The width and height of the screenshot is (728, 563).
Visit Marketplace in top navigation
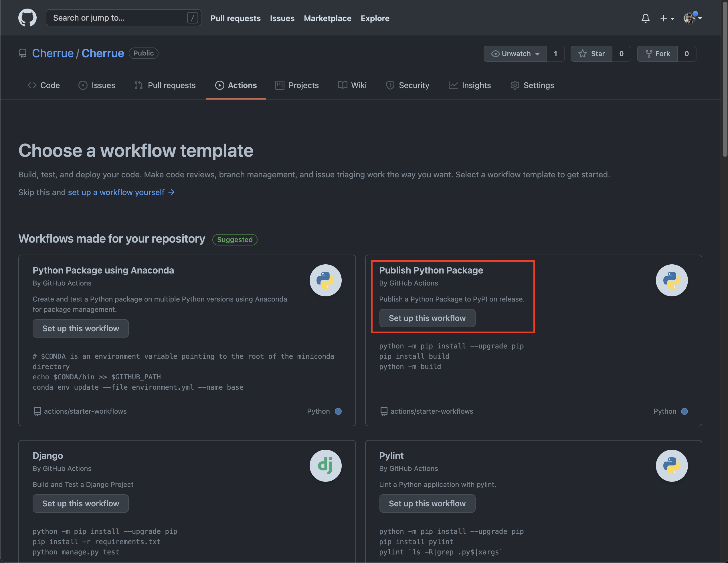pyautogui.click(x=327, y=18)
